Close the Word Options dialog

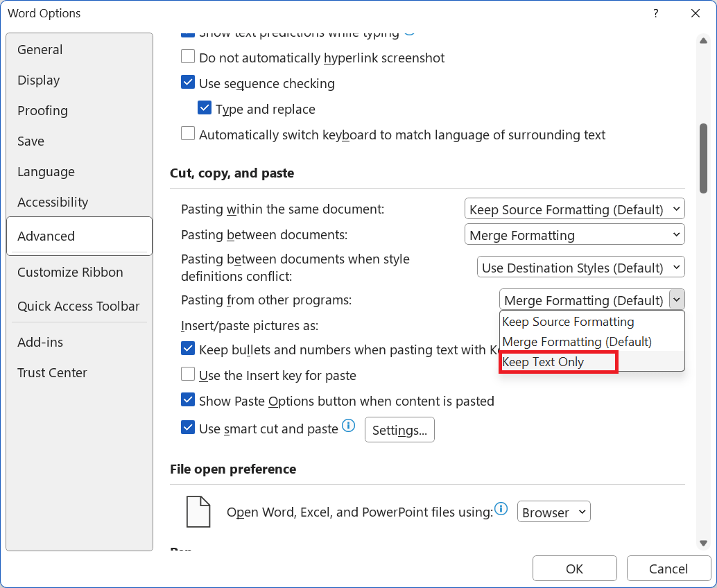[696, 13]
